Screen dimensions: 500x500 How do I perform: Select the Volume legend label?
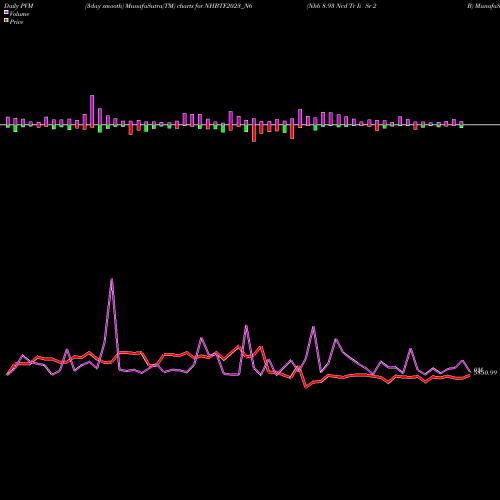point(19,14)
